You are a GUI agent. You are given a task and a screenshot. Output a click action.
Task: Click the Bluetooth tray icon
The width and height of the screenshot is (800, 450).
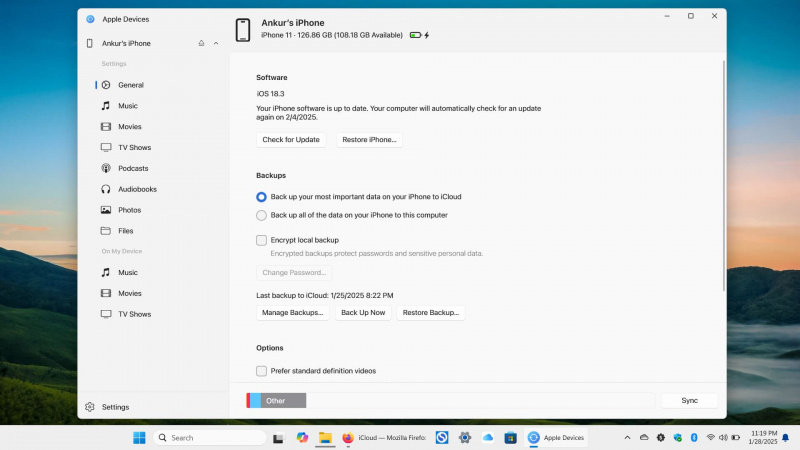click(x=694, y=438)
